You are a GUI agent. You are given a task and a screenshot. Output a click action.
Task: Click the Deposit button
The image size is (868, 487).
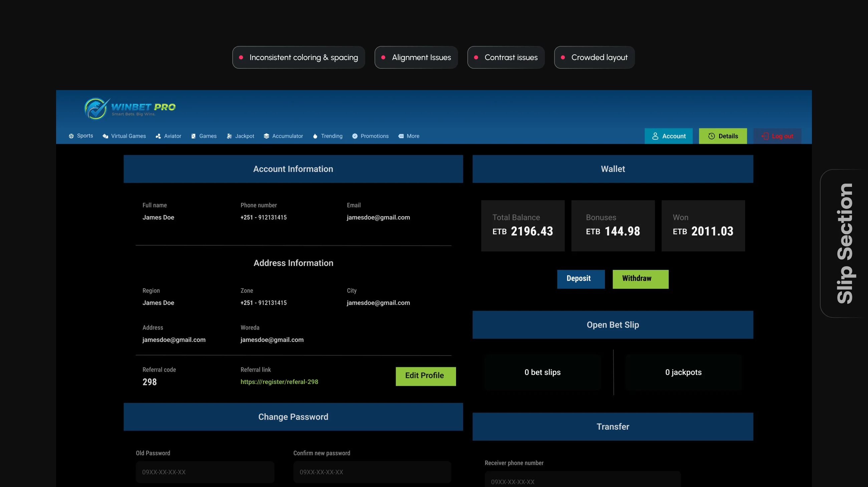tap(581, 279)
